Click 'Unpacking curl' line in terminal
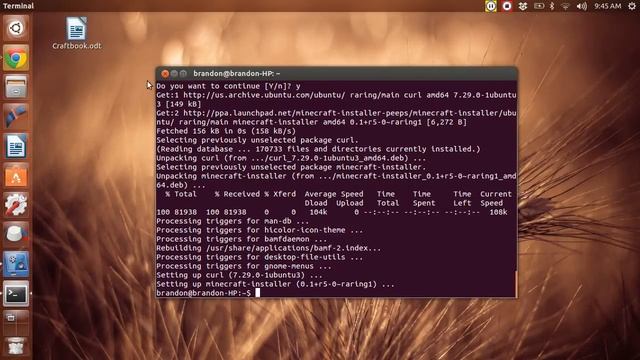This screenshot has width=640, height=360. (x=291, y=158)
